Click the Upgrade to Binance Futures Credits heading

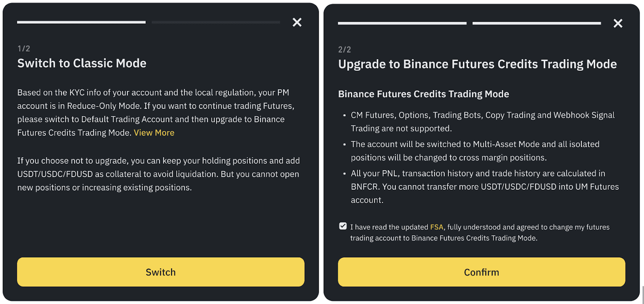[477, 64]
